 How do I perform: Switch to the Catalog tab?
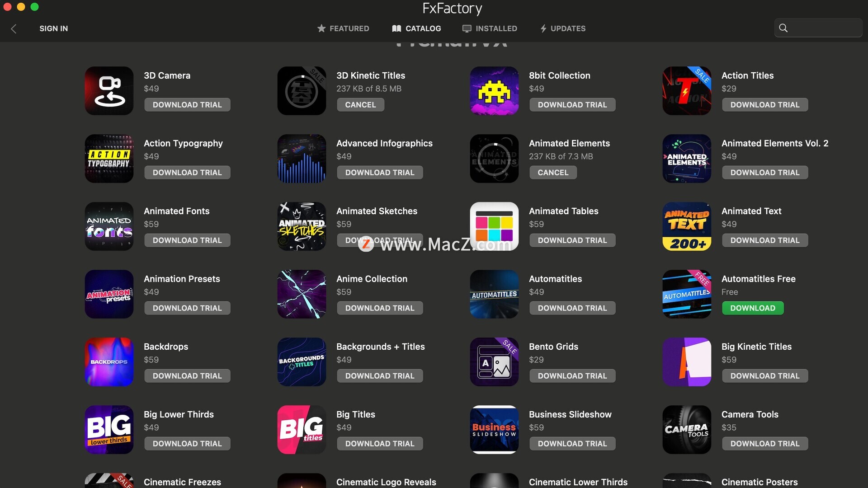point(416,28)
